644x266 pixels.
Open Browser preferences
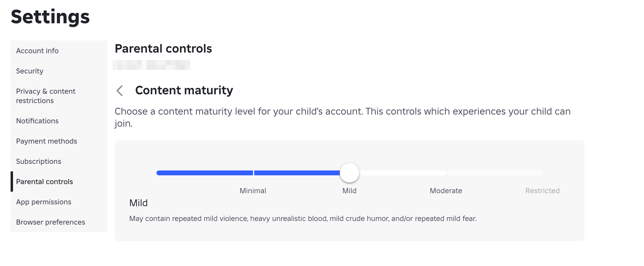[51, 222]
